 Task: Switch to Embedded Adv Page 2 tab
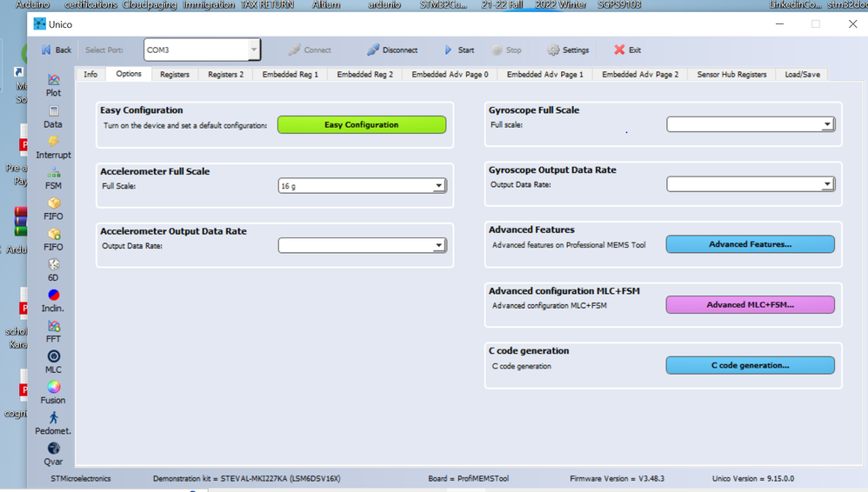(640, 74)
